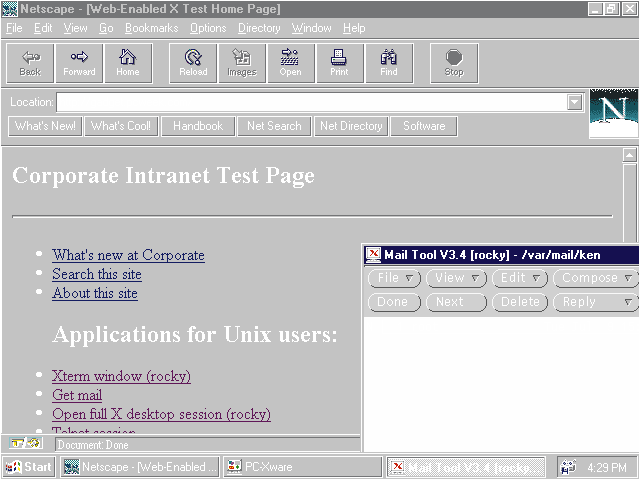Open the Edit menu in Netscape
The image size is (640, 480).
pos(43,28)
